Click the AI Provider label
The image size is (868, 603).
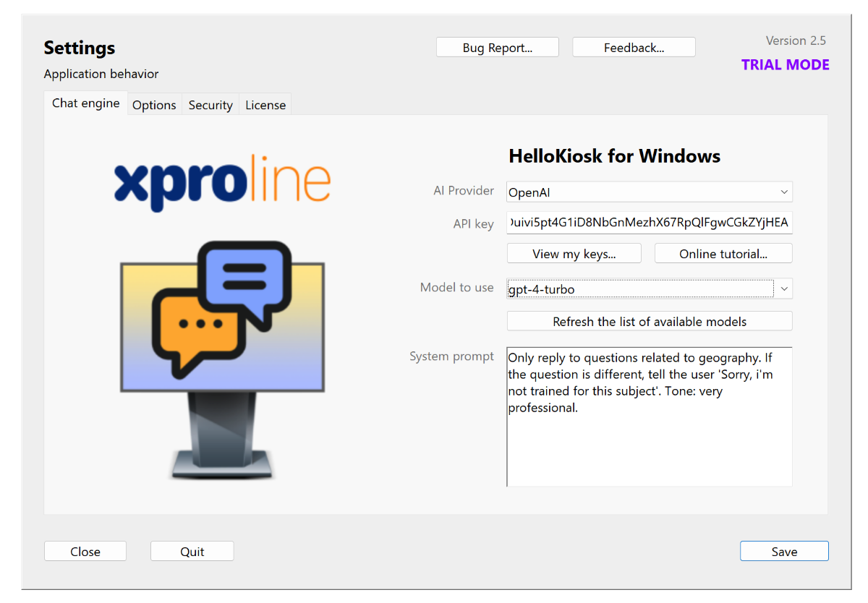click(x=464, y=191)
